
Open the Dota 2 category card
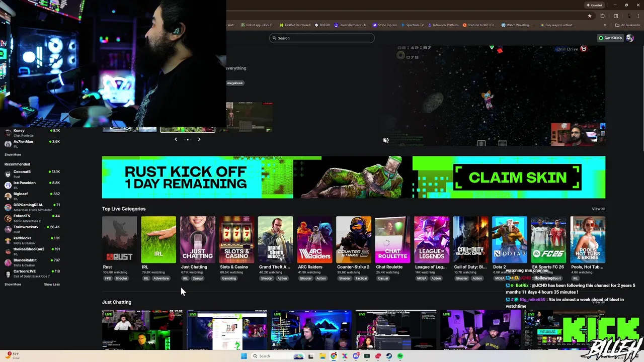coord(510,240)
